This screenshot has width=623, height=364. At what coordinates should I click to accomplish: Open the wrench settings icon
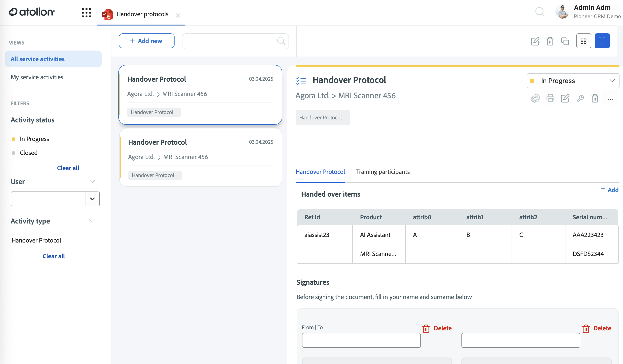580,98
